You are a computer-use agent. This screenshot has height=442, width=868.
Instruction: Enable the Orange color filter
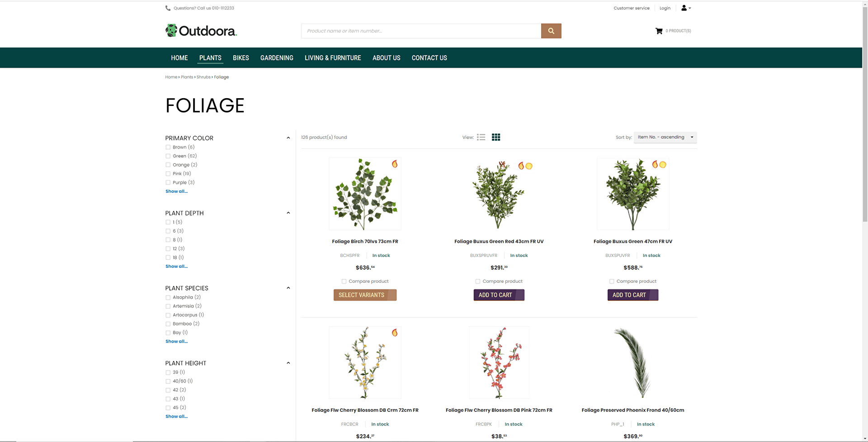tap(168, 165)
